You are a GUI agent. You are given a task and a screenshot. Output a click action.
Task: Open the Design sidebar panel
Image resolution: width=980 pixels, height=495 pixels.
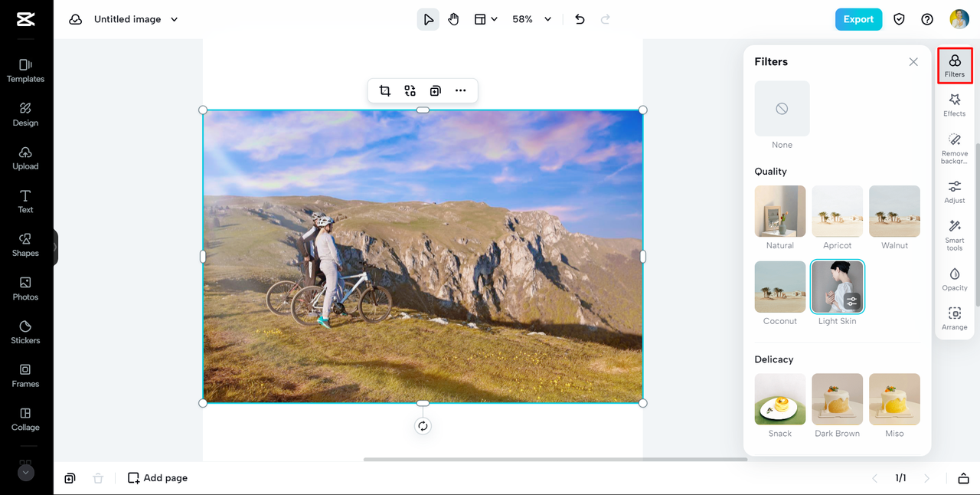coord(25,114)
